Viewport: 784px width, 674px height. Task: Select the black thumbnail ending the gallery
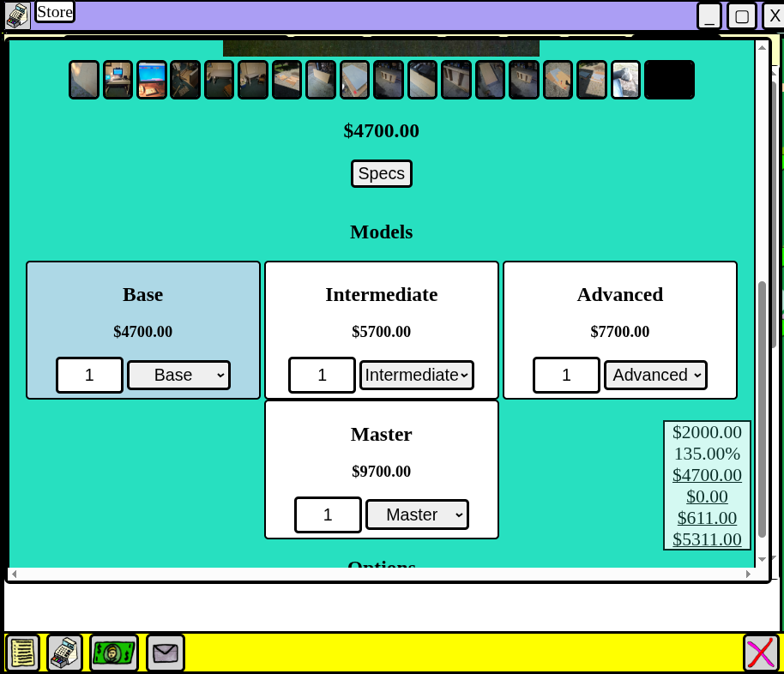pos(669,80)
